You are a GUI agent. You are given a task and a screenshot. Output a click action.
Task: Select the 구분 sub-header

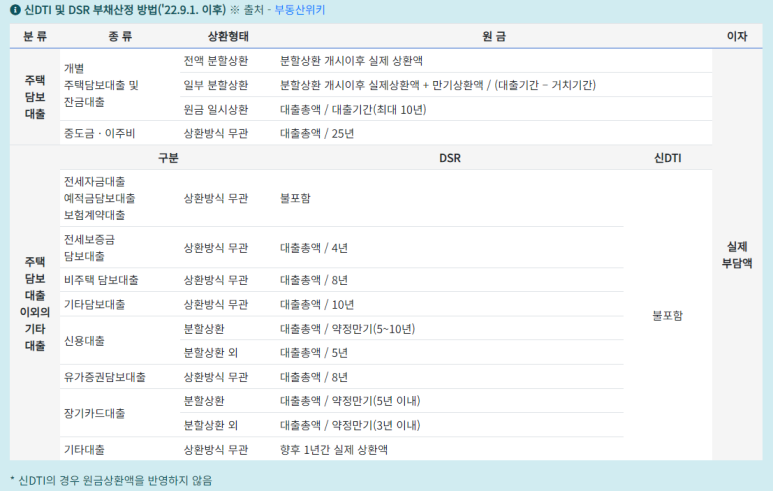click(x=168, y=158)
